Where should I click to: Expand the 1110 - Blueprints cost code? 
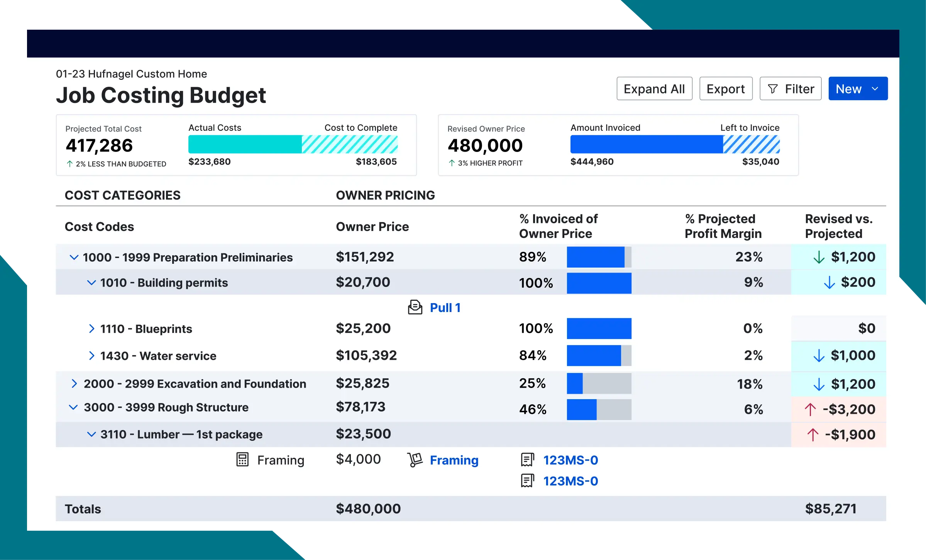92,329
